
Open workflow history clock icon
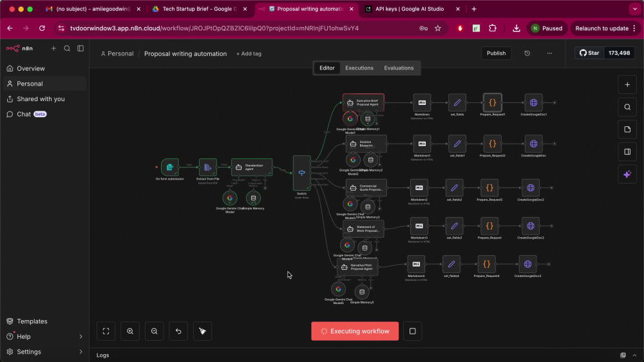(x=527, y=53)
